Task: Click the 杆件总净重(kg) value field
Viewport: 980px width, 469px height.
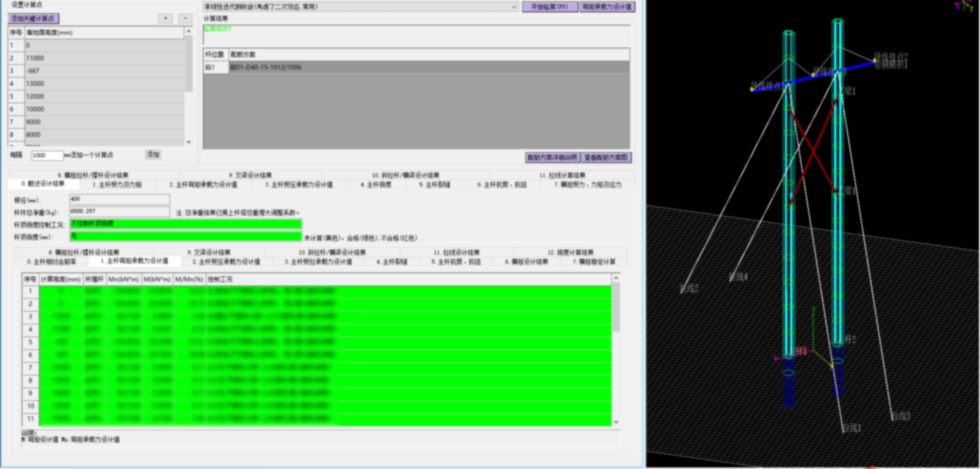Action: click(x=119, y=211)
